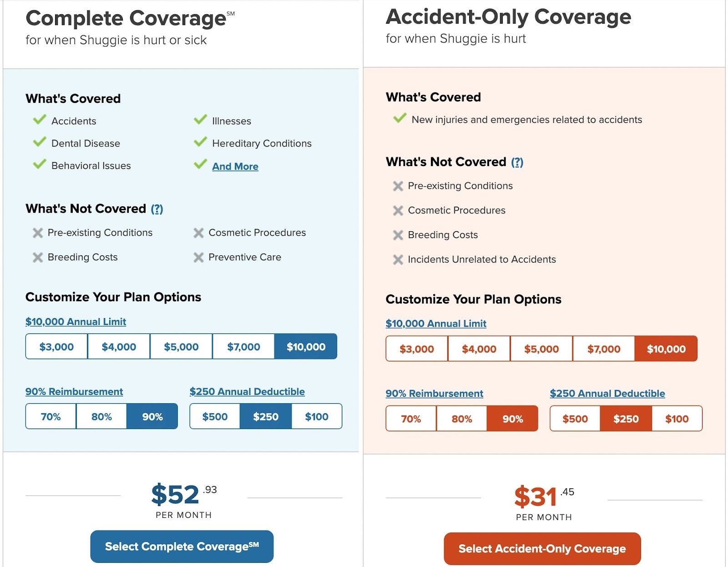Click Complete Coverage '90% Reimbursement' link
This screenshot has width=728, height=567.
point(74,392)
